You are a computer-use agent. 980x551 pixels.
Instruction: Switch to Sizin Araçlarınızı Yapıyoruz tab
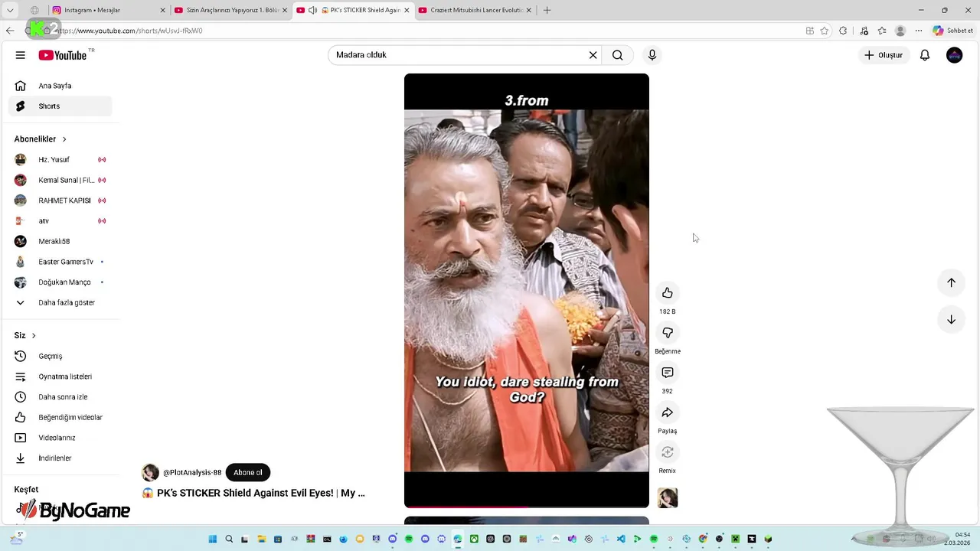point(230,10)
